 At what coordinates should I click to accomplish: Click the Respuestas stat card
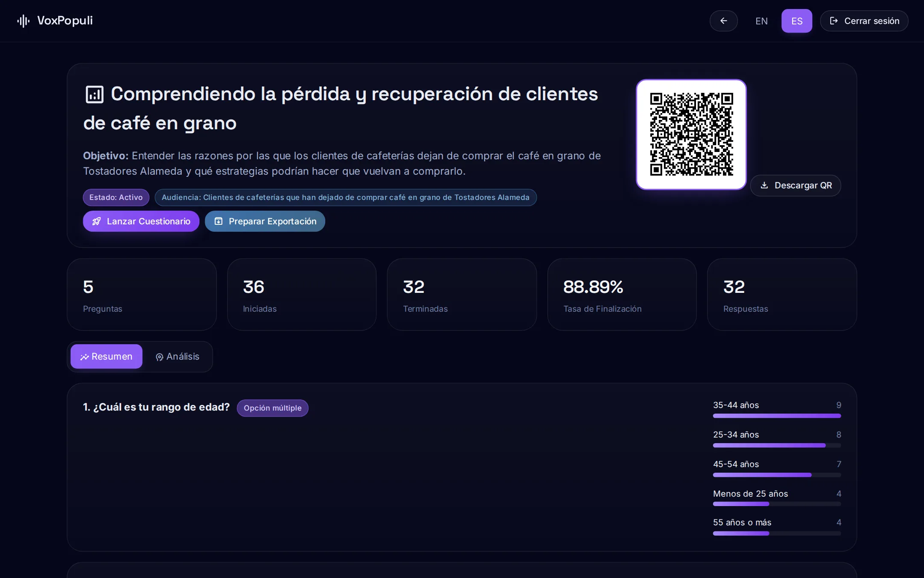click(x=782, y=295)
